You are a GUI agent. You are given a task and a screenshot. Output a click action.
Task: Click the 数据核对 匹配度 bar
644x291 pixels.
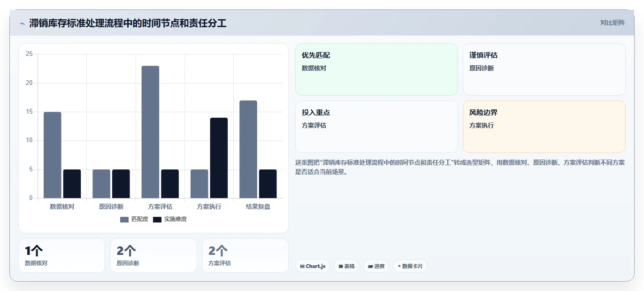click(x=53, y=155)
